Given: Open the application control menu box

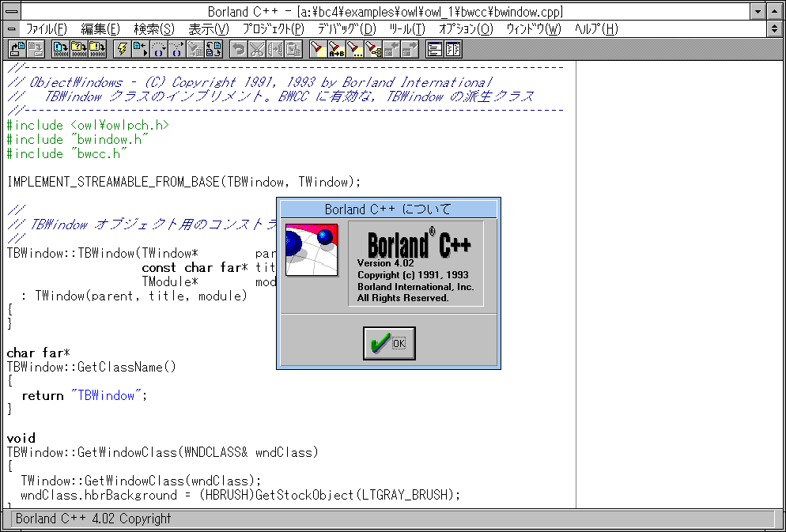Looking at the screenshot, I should click(x=12, y=11).
